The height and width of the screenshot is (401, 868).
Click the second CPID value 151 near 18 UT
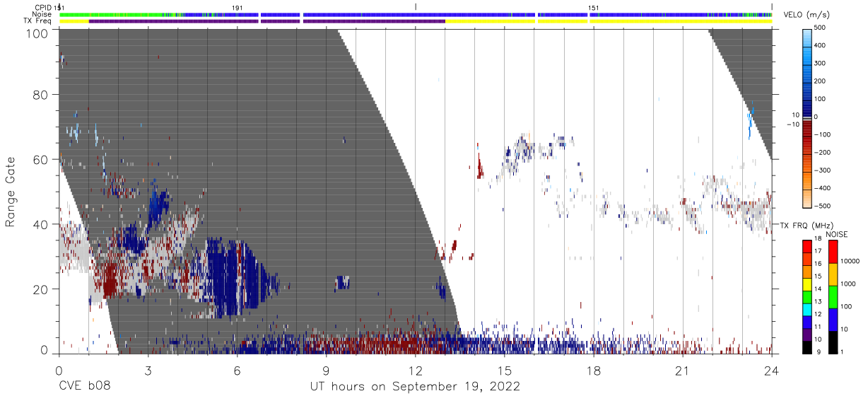click(593, 7)
